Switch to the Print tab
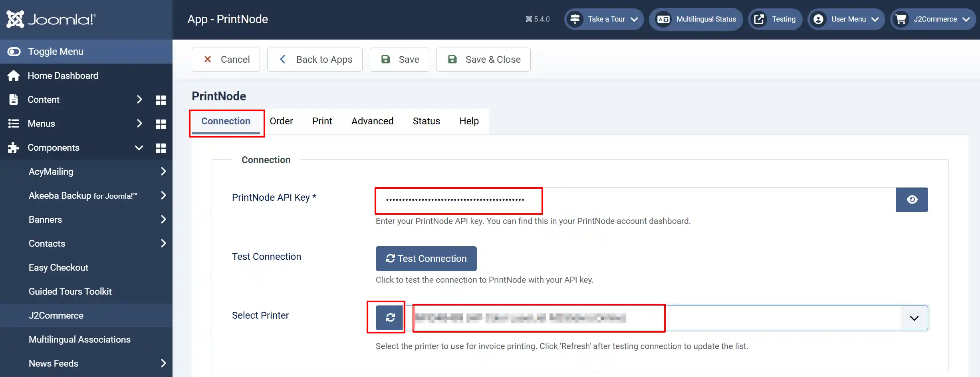The image size is (980, 377). click(322, 121)
